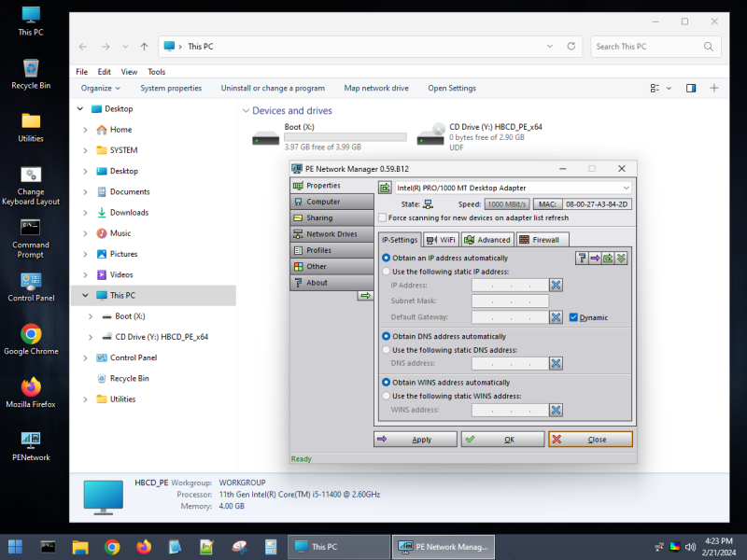Click the purple arrow icon in IP-Settings

[595, 259]
